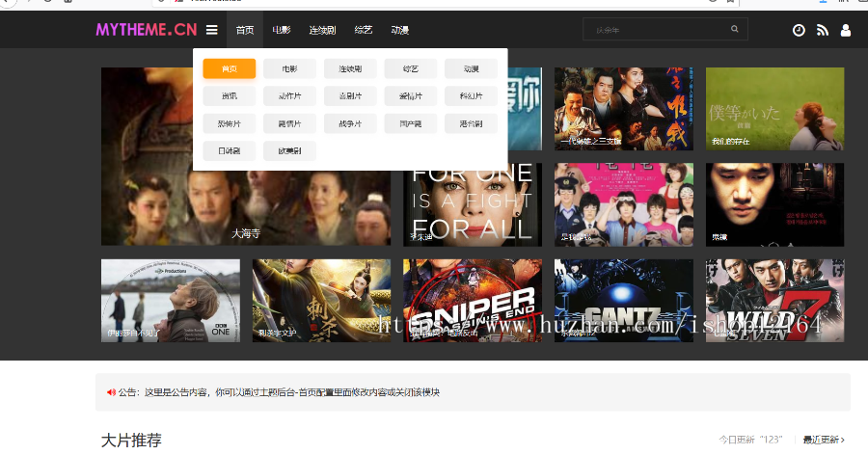Open the 喜剧片 category
The height and width of the screenshot is (455, 868).
(x=350, y=95)
